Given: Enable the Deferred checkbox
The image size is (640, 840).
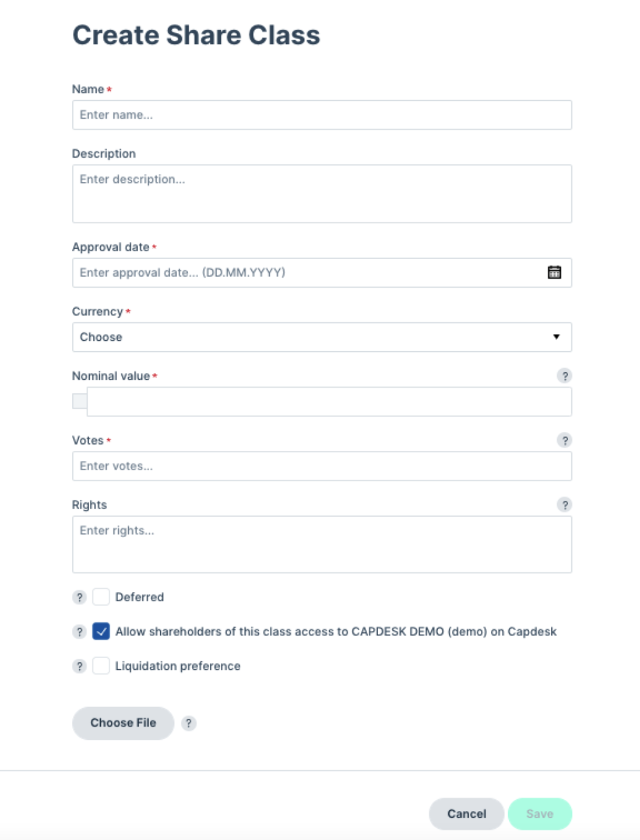Looking at the screenshot, I should coord(101,597).
